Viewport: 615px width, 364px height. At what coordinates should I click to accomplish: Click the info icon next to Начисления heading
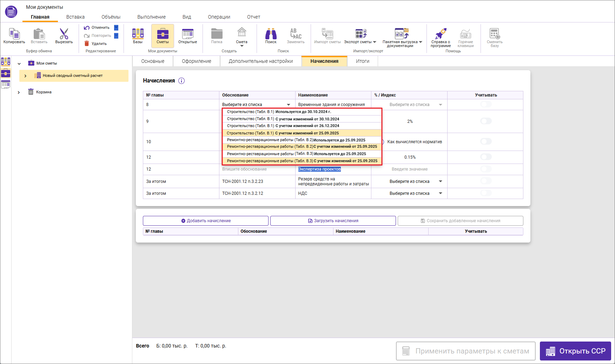181,81
